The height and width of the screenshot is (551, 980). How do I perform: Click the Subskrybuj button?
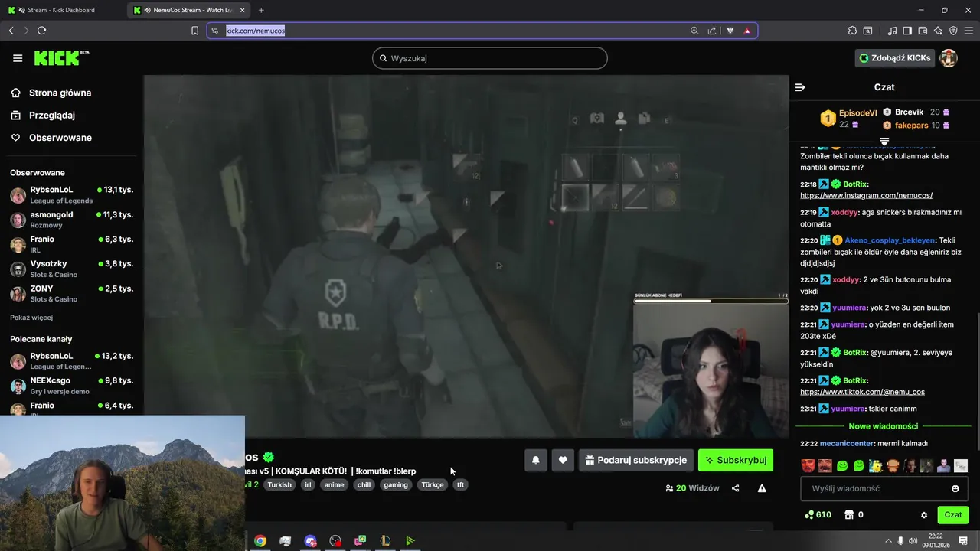(x=736, y=460)
